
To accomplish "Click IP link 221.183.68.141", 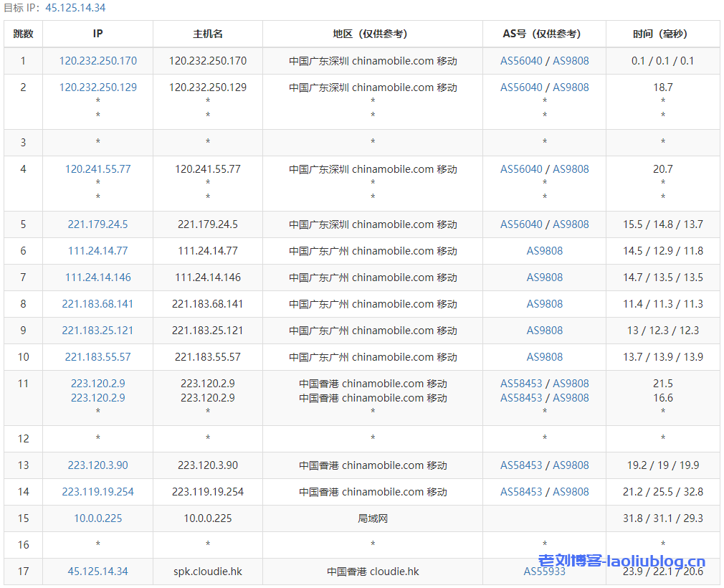I will tap(97, 304).
